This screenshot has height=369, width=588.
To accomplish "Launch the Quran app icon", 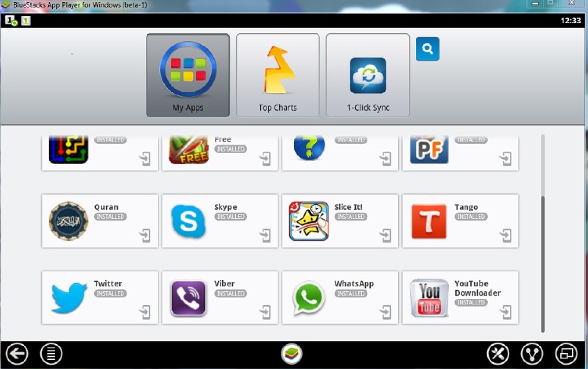I will pos(69,221).
